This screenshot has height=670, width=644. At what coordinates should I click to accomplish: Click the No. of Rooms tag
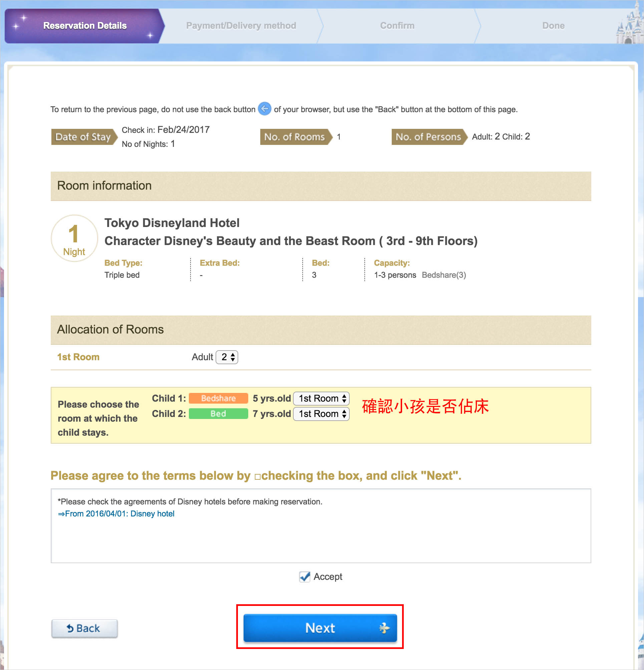(296, 137)
